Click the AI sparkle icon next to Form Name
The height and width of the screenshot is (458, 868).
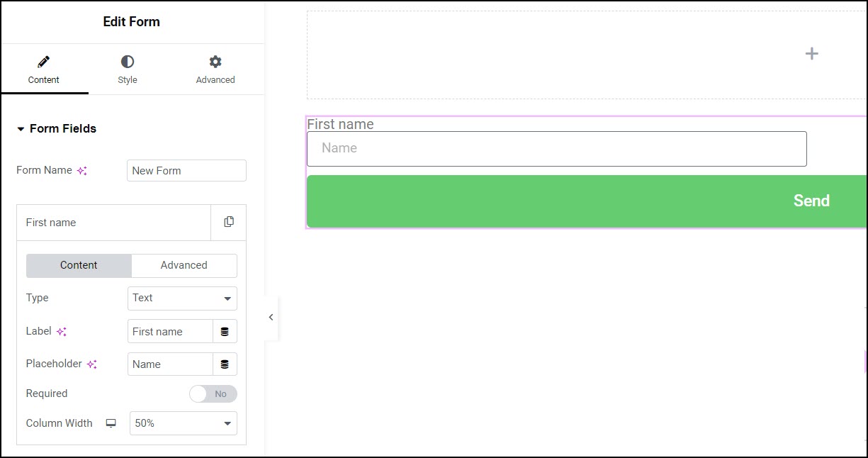tap(82, 171)
